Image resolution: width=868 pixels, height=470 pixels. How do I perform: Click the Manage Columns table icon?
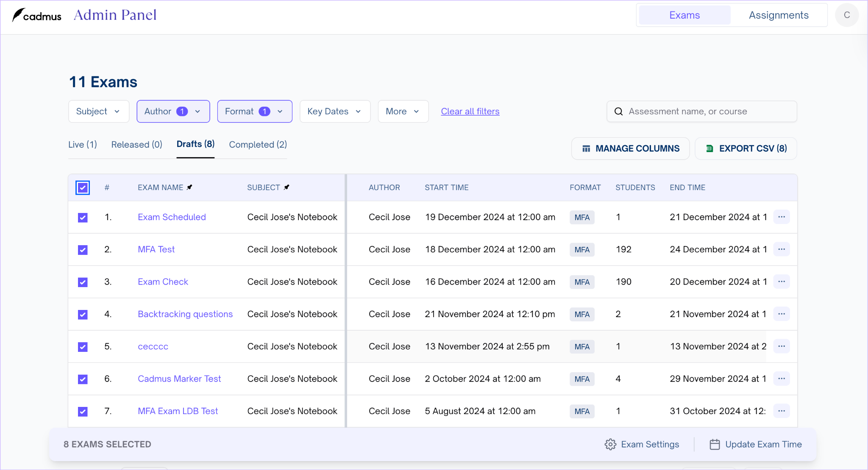(x=586, y=149)
